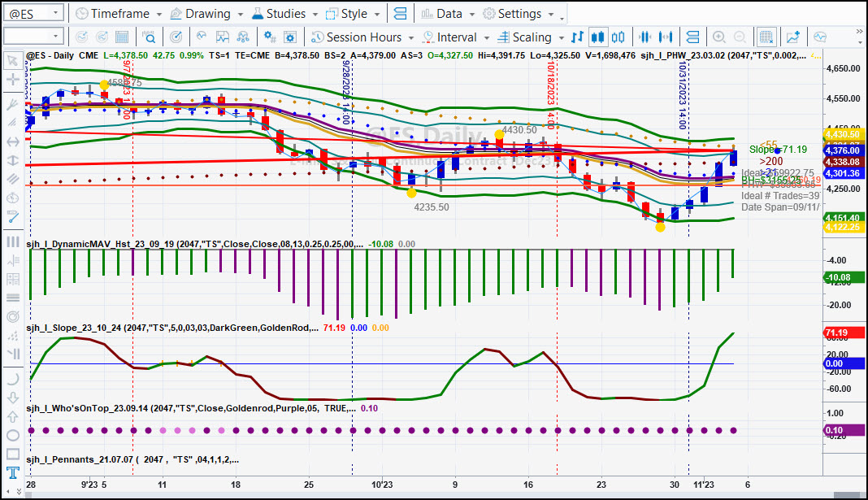Open the Data menu
The height and width of the screenshot is (500, 868).
click(448, 14)
